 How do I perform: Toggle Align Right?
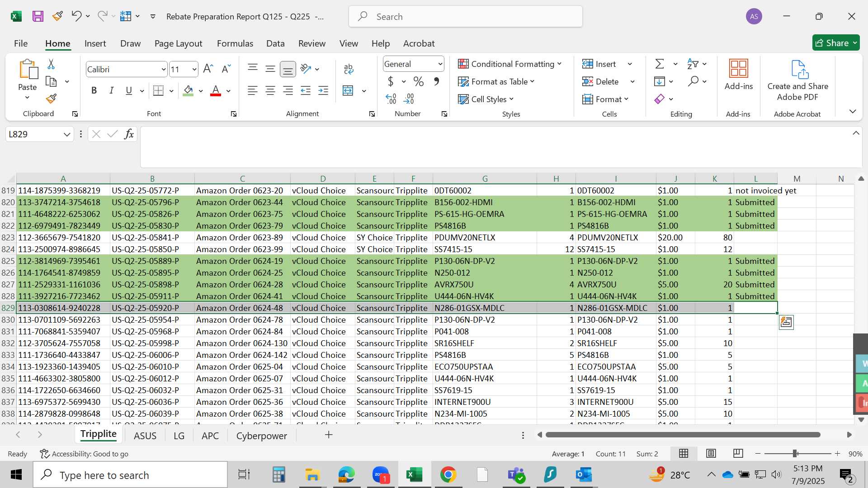tap(288, 91)
